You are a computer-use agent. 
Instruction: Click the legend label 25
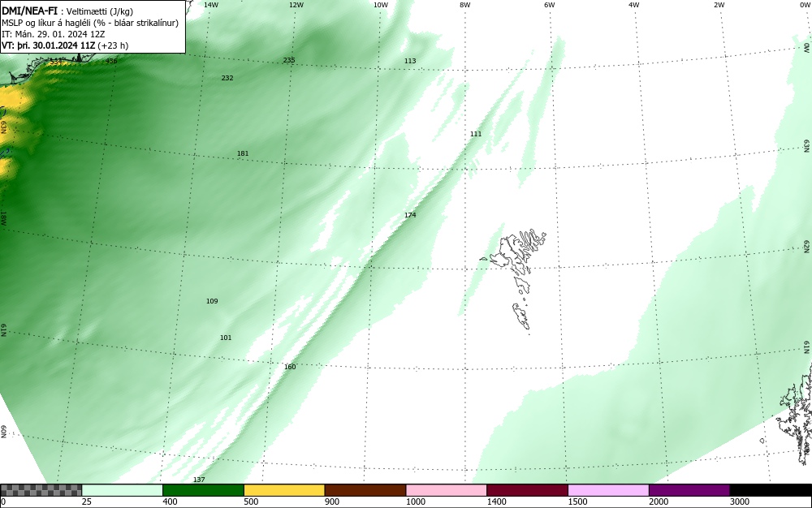pyautogui.click(x=87, y=502)
